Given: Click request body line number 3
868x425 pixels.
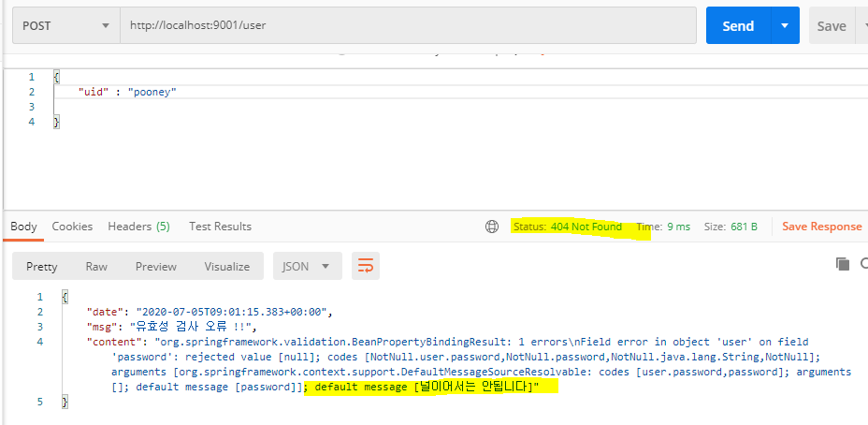Looking at the screenshot, I should [x=32, y=107].
